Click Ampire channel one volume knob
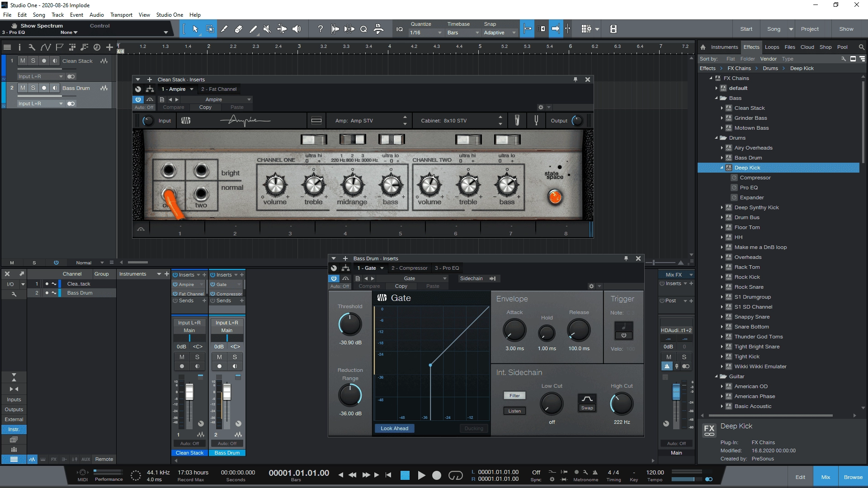Image resolution: width=868 pixels, height=488 pixels. point(275,185)
